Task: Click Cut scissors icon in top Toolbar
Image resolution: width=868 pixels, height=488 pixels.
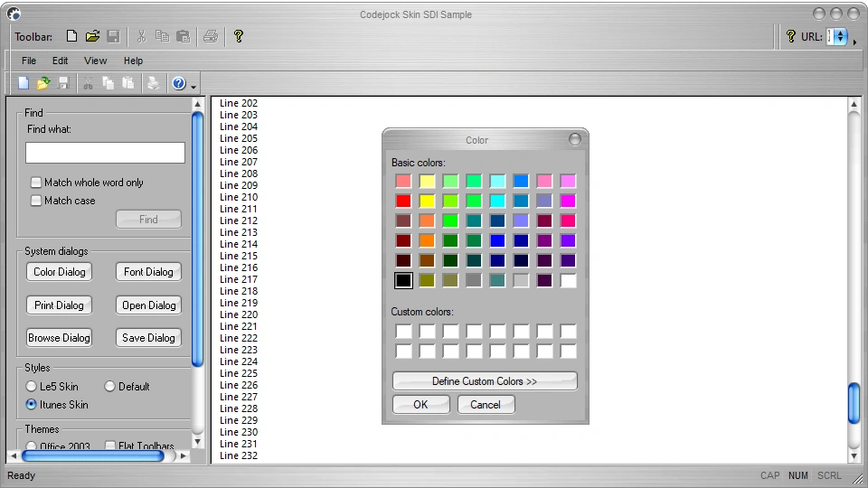Action: click(x=142, y=36)
